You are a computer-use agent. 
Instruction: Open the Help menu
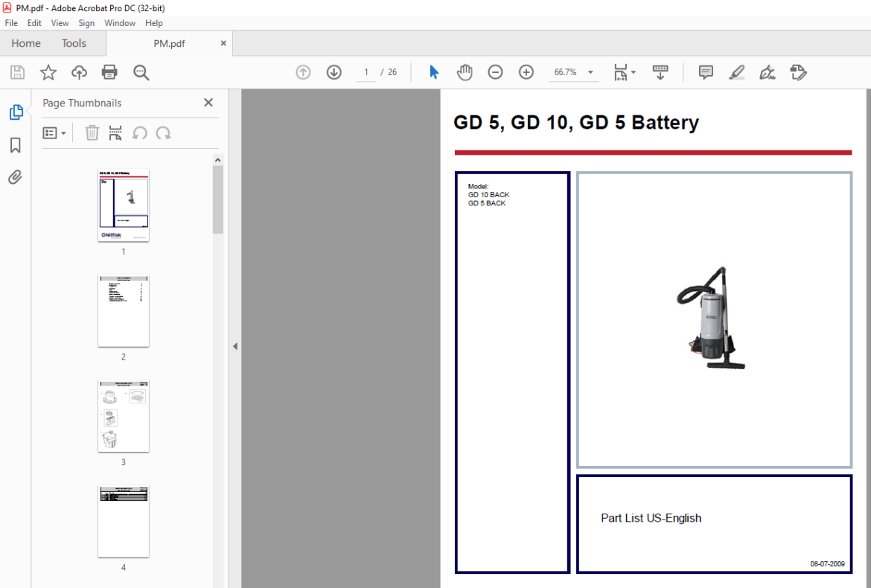tap(154, 23)
